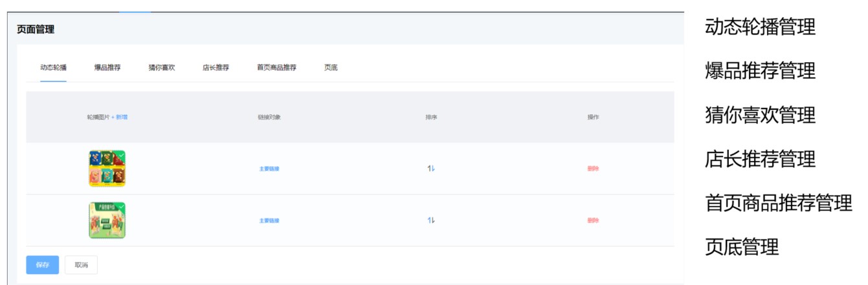This screenshot has width=868, height=285.
Task: Switch to the 动态轮播 tab
Action: [x=53, y=68]
